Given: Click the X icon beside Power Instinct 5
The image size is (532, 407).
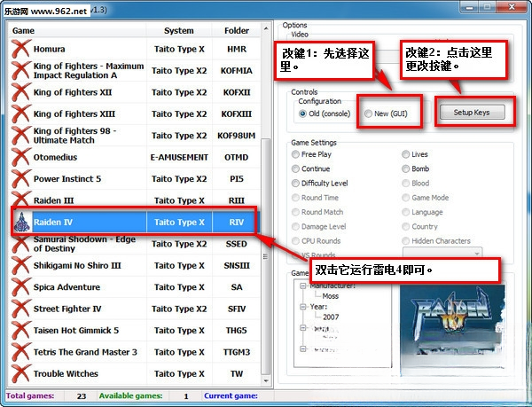Looking at the screenshot, I should pyautogui.click(x=21, y=179).
